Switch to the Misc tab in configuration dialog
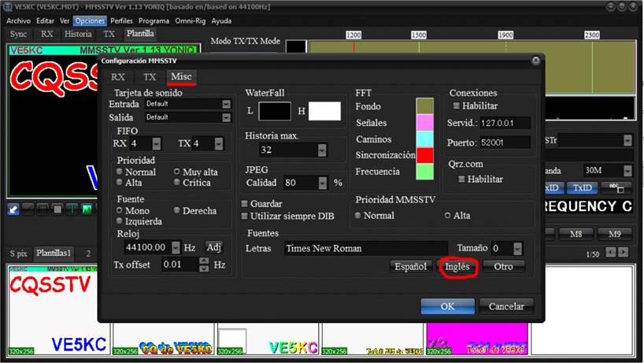 point(181,77)
